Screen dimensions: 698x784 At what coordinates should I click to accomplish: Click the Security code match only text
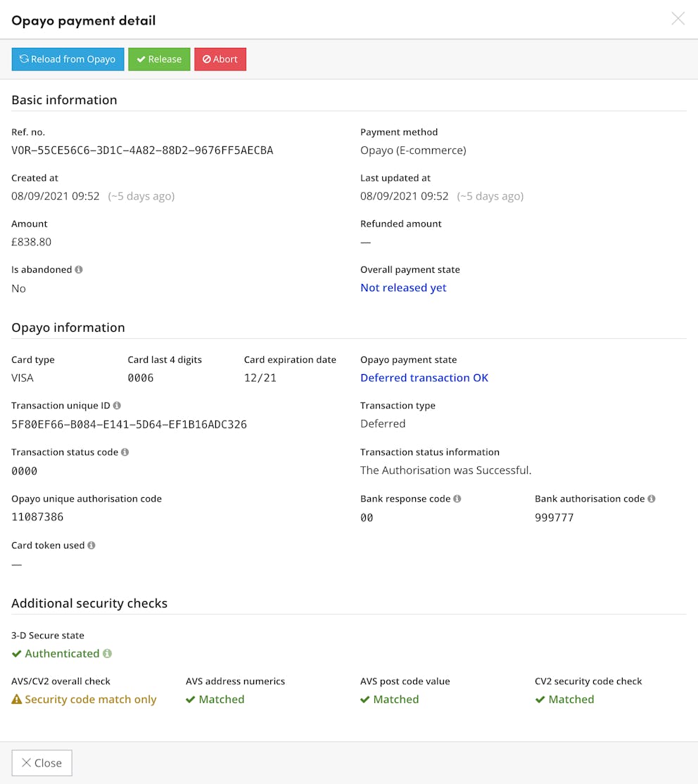(91, 700)
